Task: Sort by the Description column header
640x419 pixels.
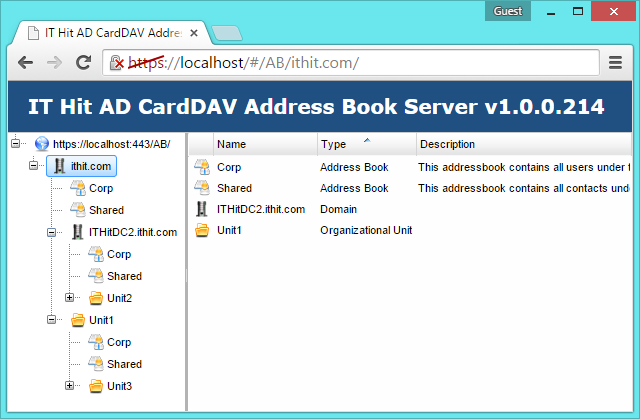Action: point(524,144)
